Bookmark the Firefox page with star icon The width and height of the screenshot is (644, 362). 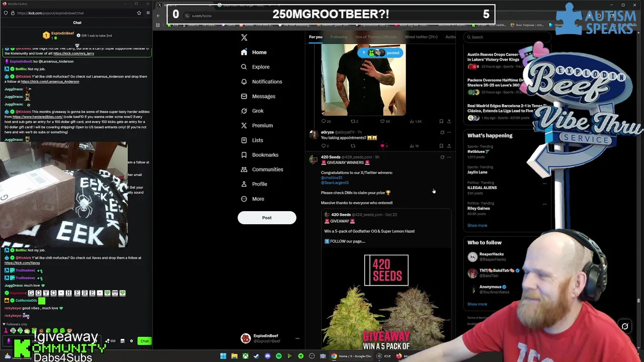pos(139,13)
